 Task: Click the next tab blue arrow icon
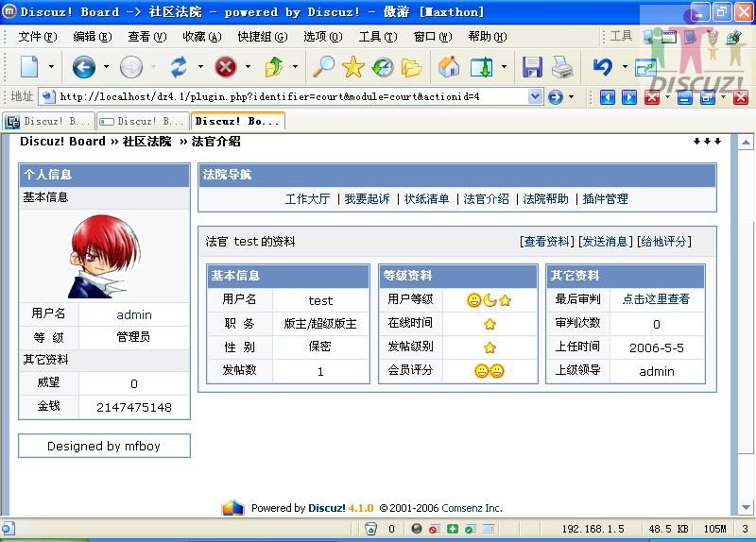[x=629, y=97]
